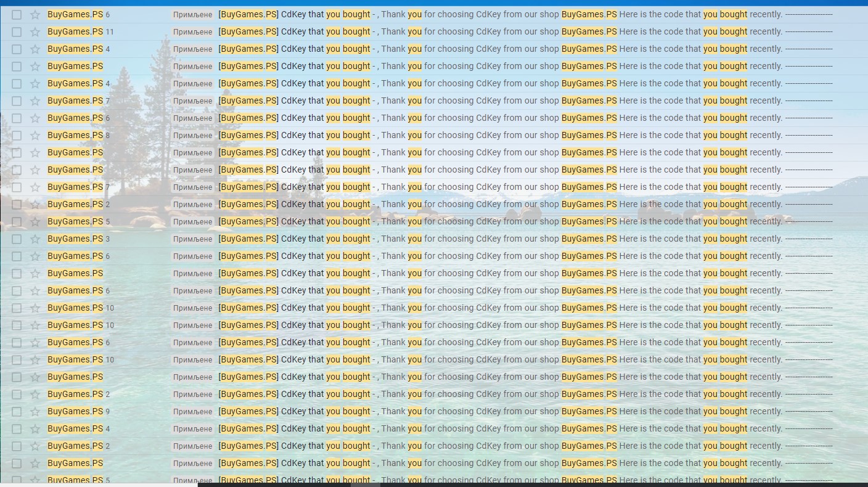Star the BuyGames.PS thread with 8 messages
The width and height of the screenshot is (868, 487).
click(x=35, y=135)
